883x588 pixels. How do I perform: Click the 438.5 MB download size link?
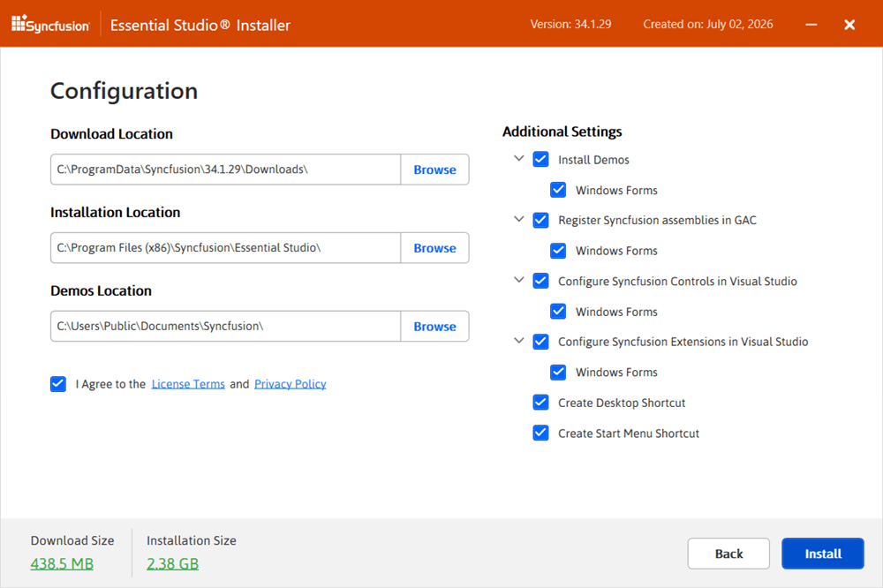(62, 564)
